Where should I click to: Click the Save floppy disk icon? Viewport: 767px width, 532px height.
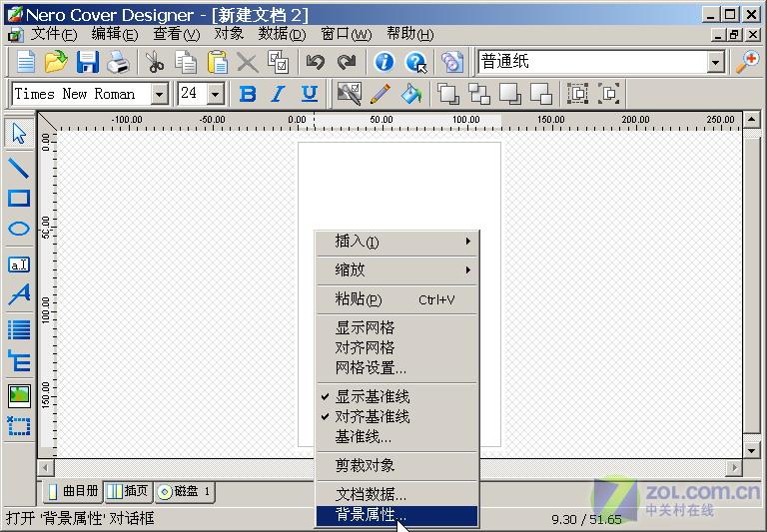(88, 62)
